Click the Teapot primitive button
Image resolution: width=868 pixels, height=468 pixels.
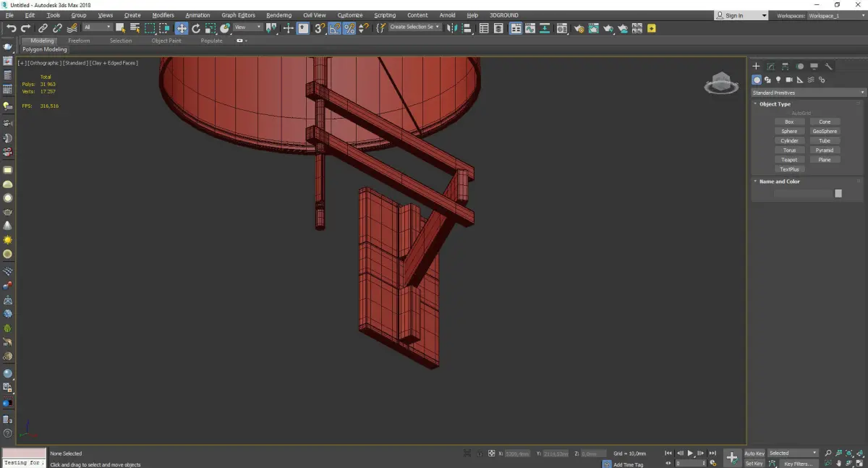(x=789, y=160)
